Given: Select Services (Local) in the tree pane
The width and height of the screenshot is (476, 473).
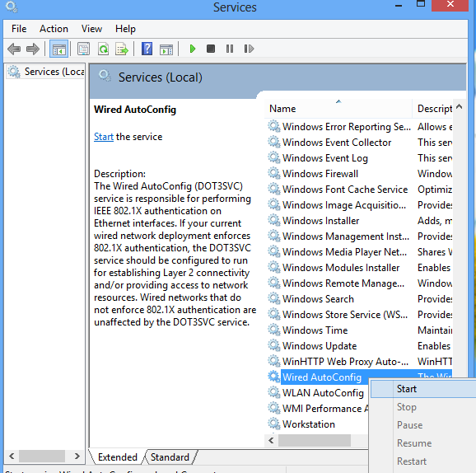Looking at the screenshot, I should (x=45, y=72).
